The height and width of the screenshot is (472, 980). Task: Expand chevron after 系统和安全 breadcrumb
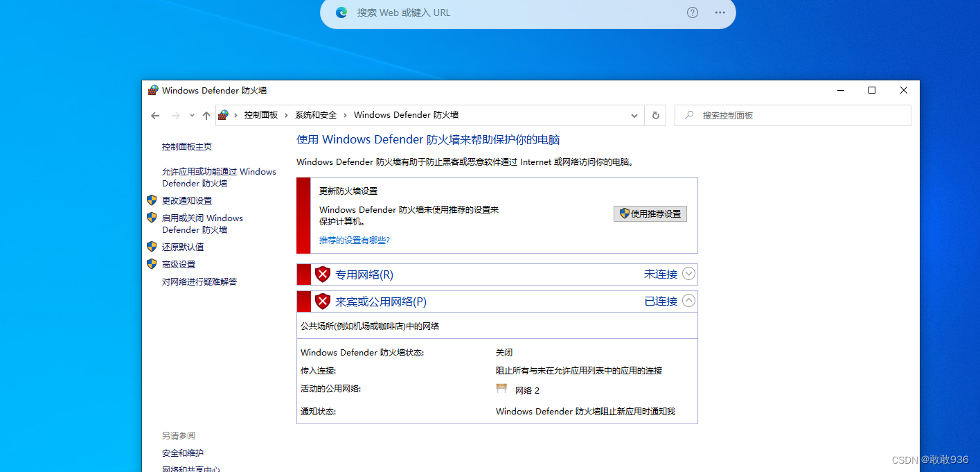[345, 115]
